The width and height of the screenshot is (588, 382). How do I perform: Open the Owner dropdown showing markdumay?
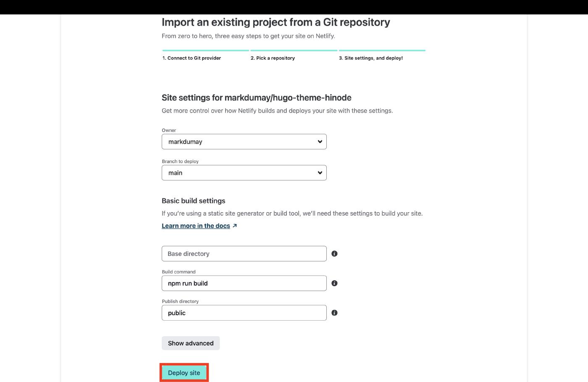tap(244, 142)
